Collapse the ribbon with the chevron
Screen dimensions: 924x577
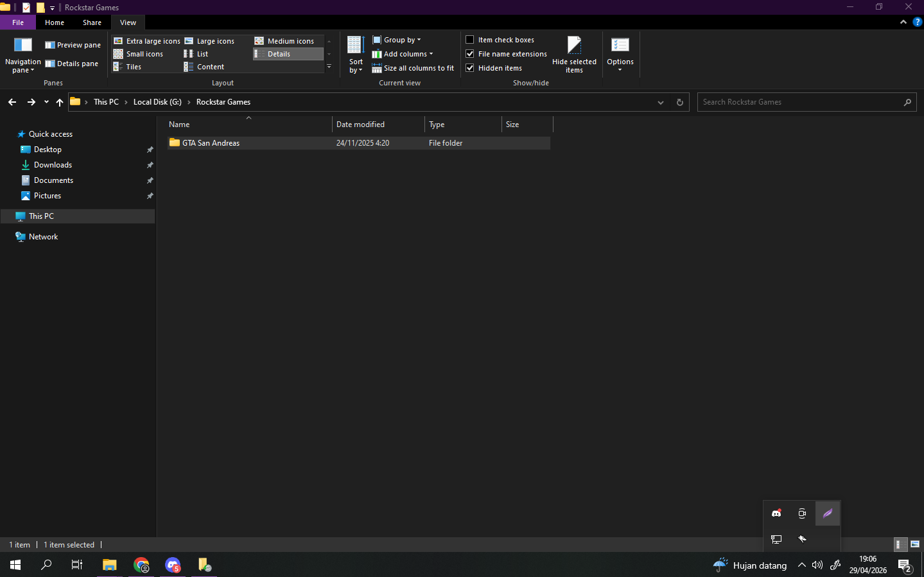903,22
